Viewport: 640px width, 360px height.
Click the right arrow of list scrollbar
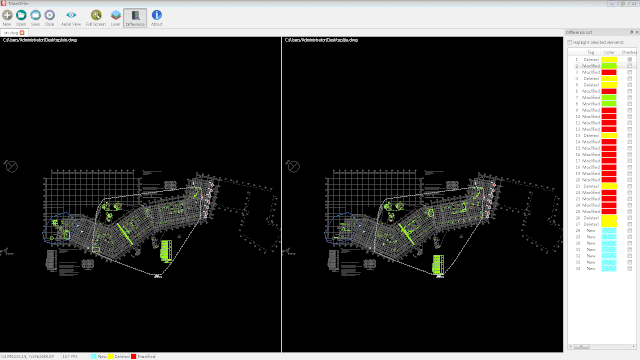[x=634, y=347]
